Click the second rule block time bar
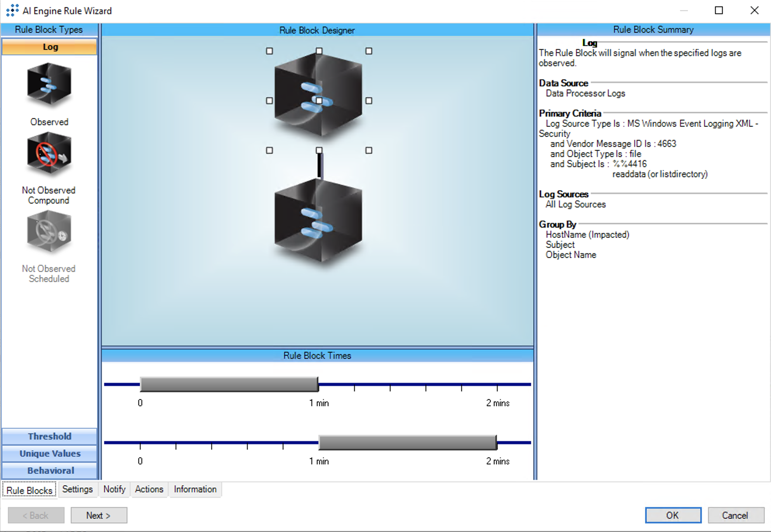Viewport: 771px width, 532px height. click(x=408, y=443)
